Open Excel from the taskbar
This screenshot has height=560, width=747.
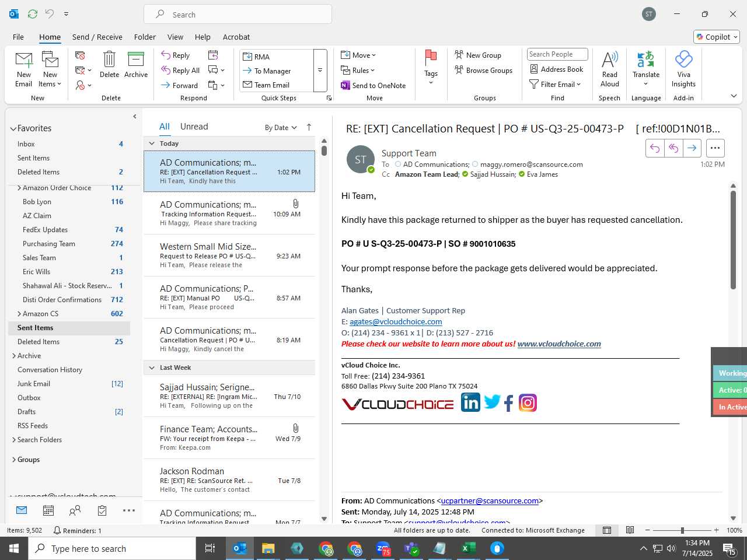(468, 548)
